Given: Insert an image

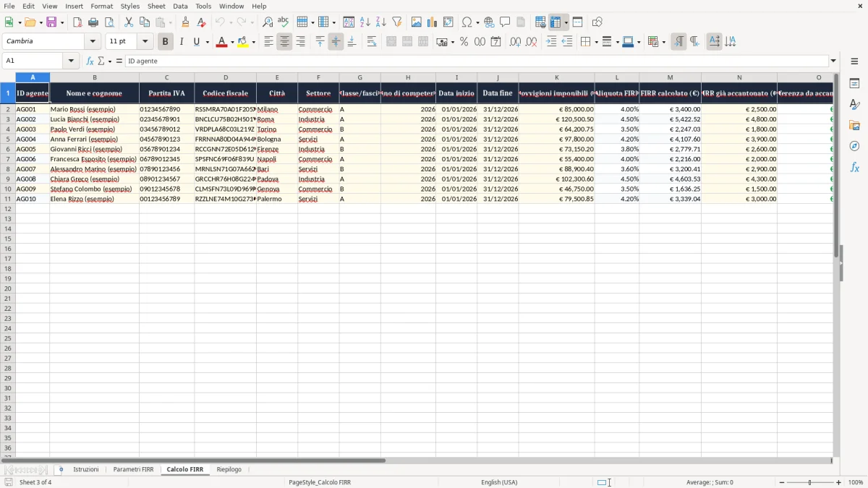Looking at the screenshot, I should 417,22.
